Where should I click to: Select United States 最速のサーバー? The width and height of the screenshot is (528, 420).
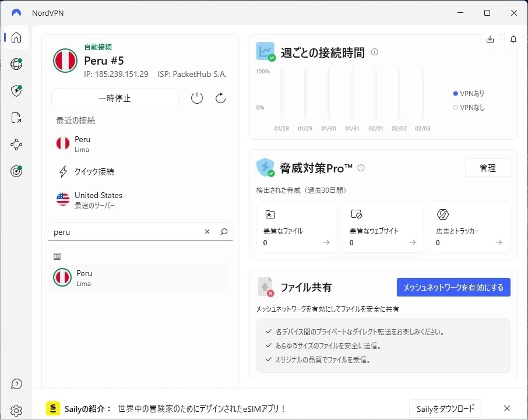[x=140, y=200]
